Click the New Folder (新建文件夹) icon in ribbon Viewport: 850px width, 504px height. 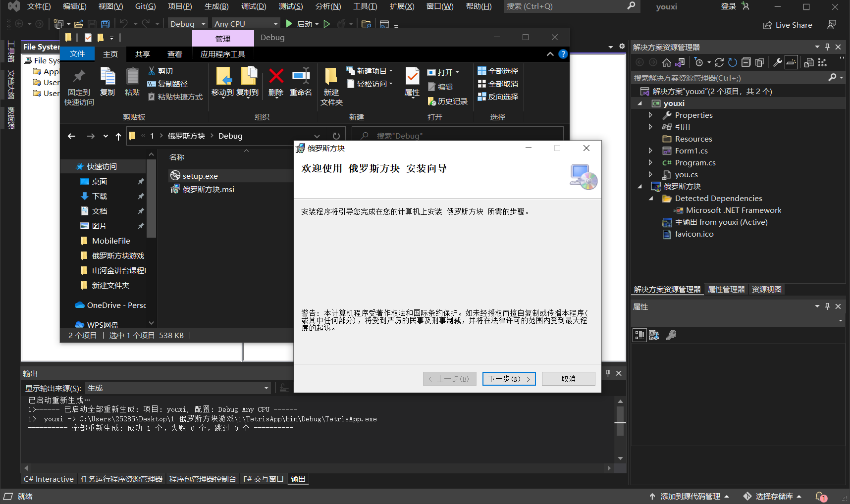[x=331, y=76]
